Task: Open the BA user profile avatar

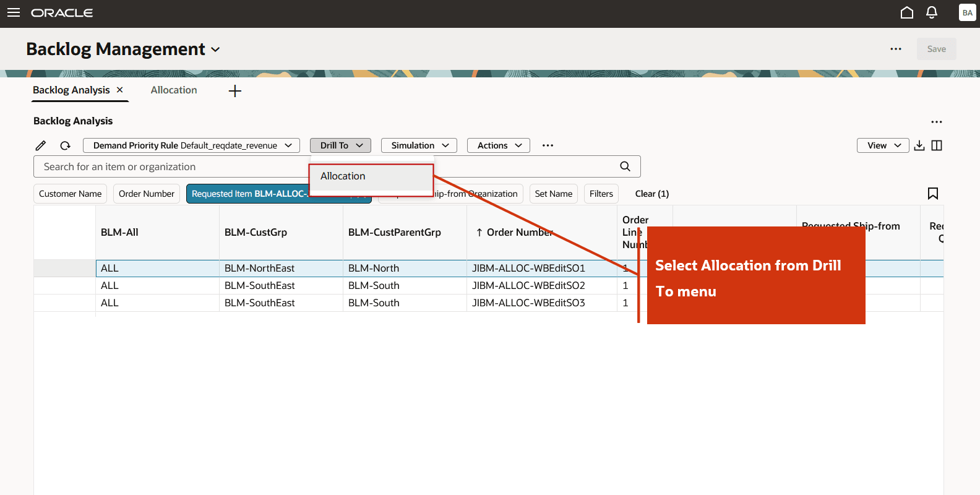Action: pos(967,13)
